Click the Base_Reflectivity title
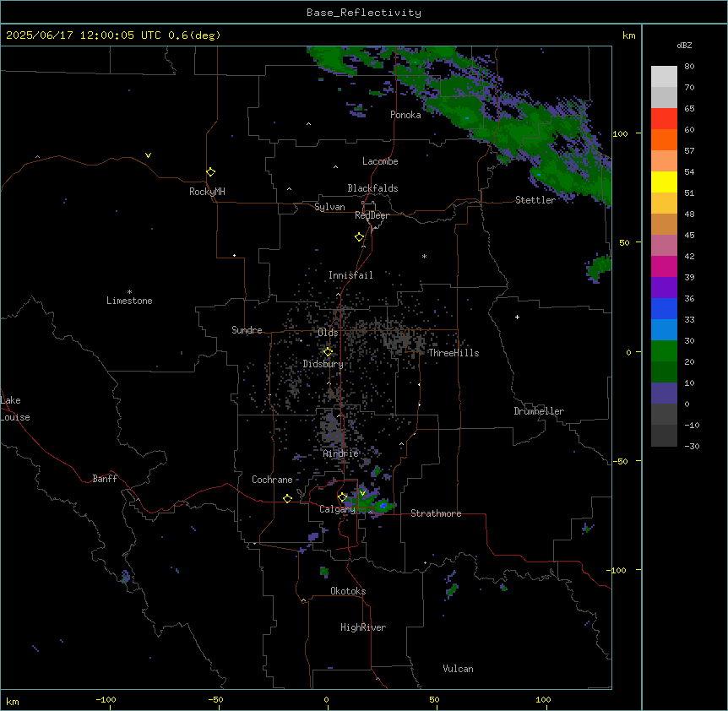728x711 pixels. click(x=364, y=13)
